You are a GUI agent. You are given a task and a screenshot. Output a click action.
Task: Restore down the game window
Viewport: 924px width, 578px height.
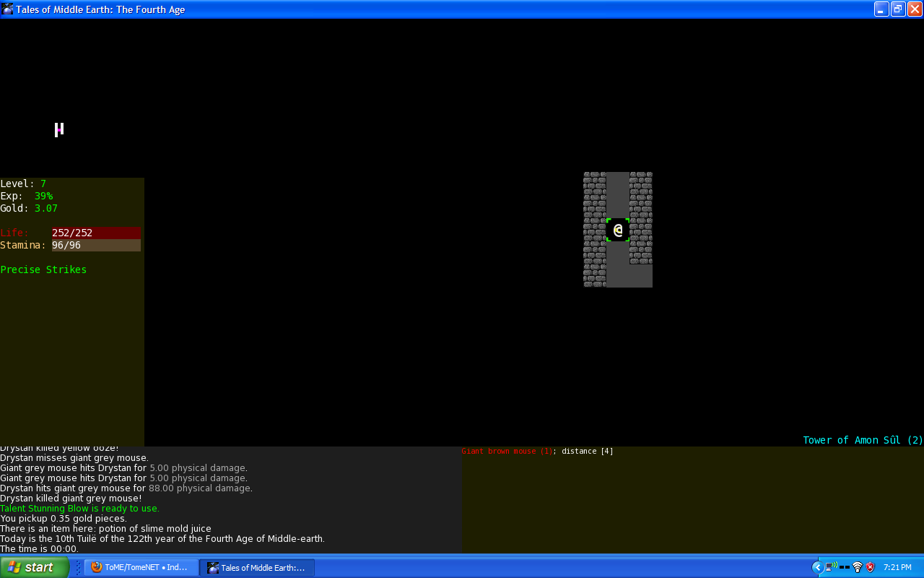(x=898, y=9)
